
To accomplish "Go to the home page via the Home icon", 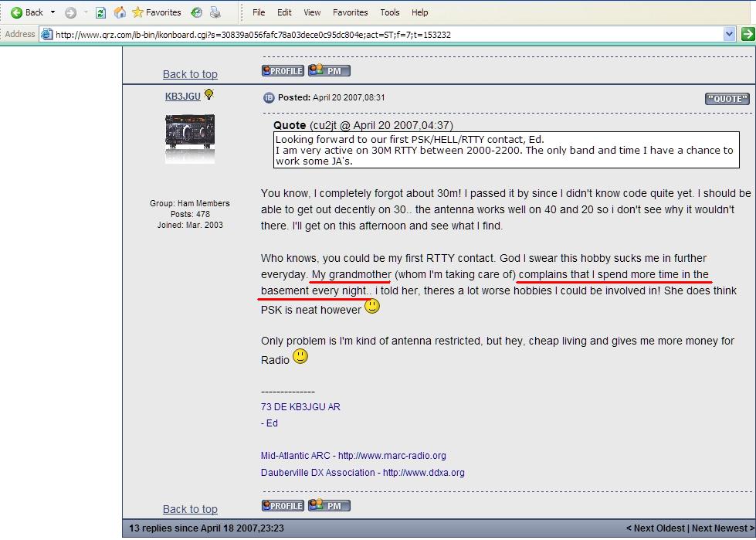I will pos(120,12).
